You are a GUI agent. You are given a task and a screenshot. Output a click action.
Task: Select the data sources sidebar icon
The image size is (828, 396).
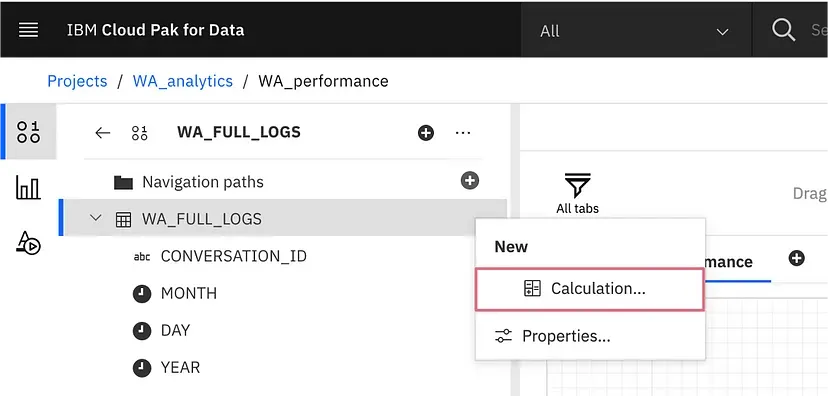29,132
